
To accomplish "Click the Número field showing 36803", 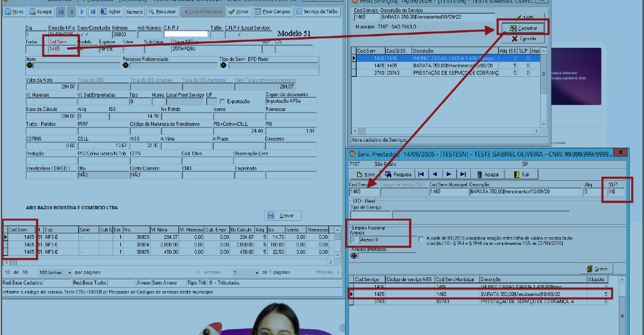I will [x=124, y=35].
